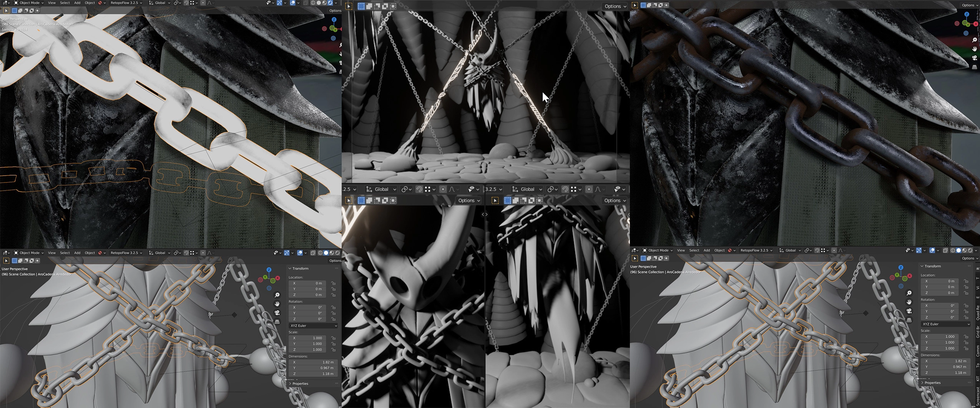Toggle overlays button in bottom-right viewport header
The height and width of the screenshot is (408, 980).
[932, 250]
